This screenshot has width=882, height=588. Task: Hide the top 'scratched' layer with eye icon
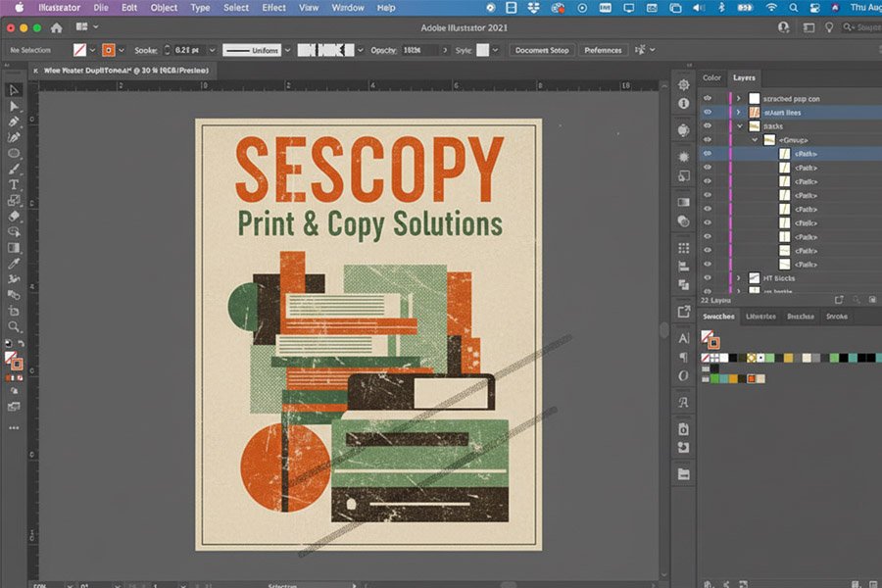(x=708, y=99)
